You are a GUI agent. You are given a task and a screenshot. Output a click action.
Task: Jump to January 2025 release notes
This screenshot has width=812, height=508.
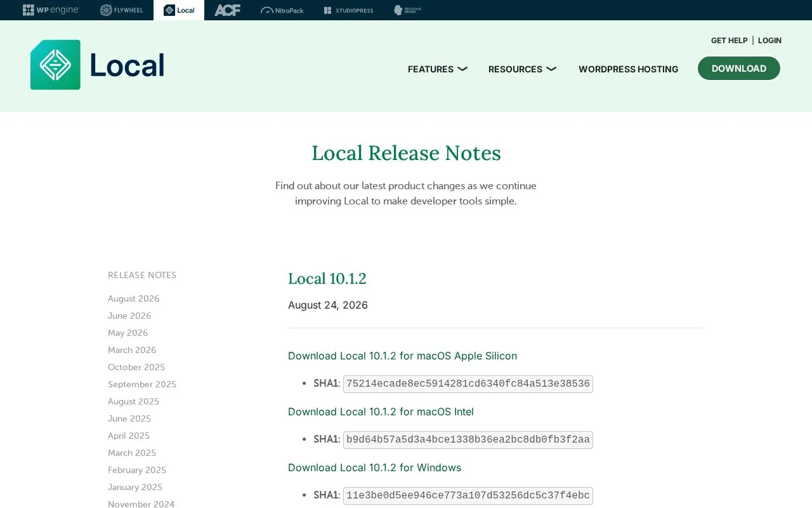tap(135, 487)
